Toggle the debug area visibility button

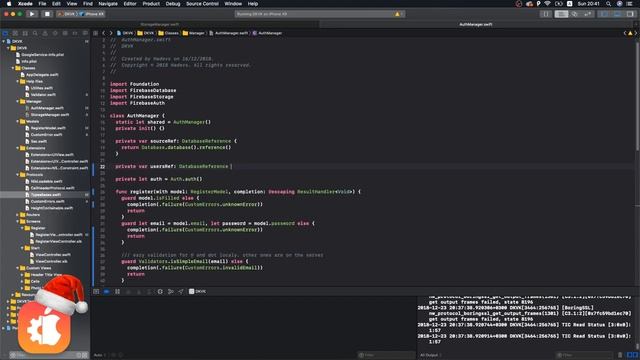click(617, 14)
